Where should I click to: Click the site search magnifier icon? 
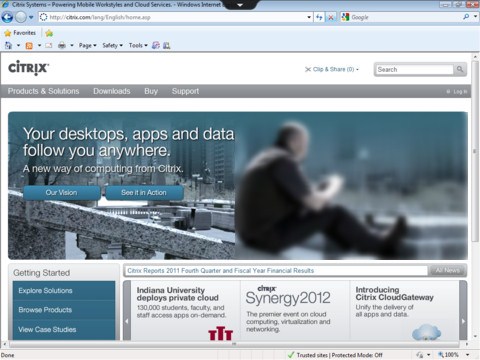coord(460,69)
